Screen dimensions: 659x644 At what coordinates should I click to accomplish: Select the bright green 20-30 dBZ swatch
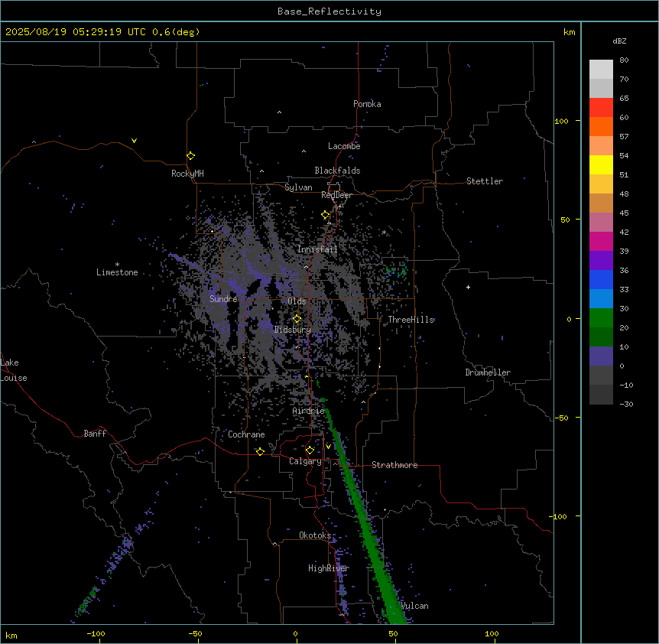click(601, 318)
